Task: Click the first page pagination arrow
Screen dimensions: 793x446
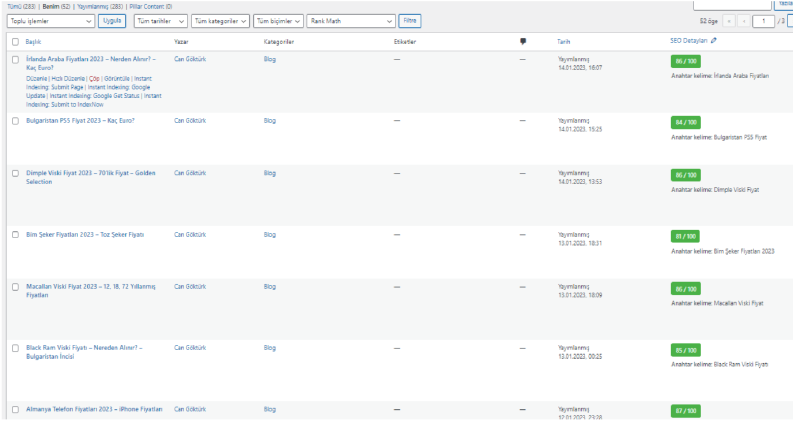Action: tap(729, 21)
